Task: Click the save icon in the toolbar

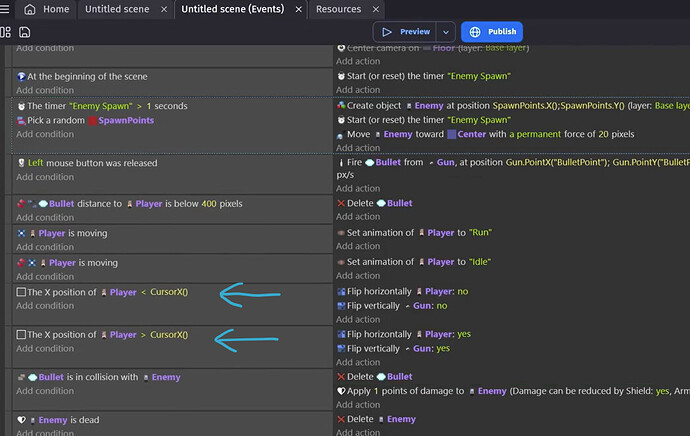Action: [24, 32]
